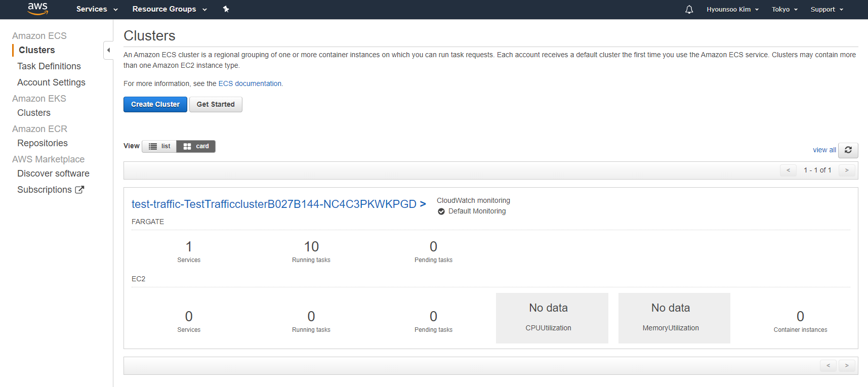Click the pin shortcuts icon
Viewport: 868px width, 387px height.
(x=226, y=9)
